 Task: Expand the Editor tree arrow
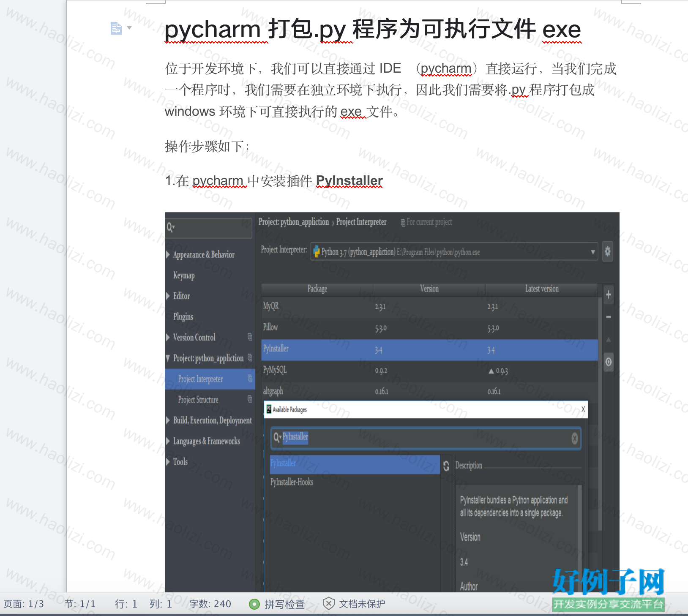[x=168, y=296]
